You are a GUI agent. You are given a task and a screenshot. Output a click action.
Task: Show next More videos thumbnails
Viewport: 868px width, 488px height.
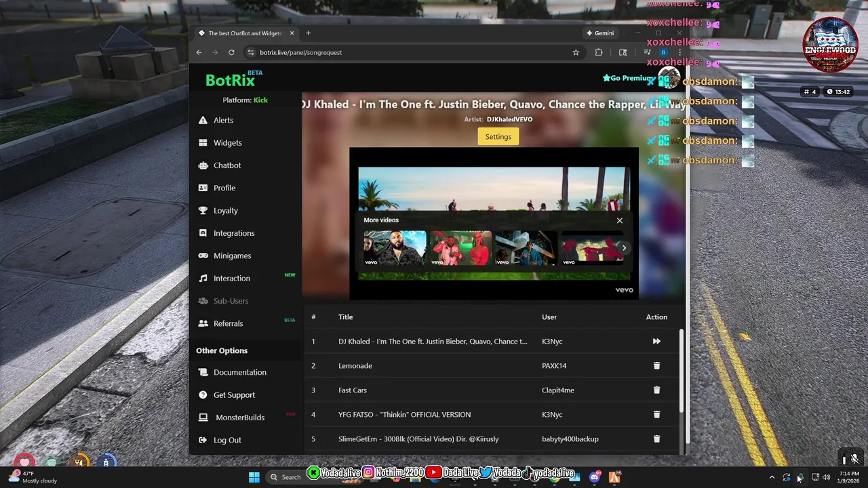pos(624,248)
